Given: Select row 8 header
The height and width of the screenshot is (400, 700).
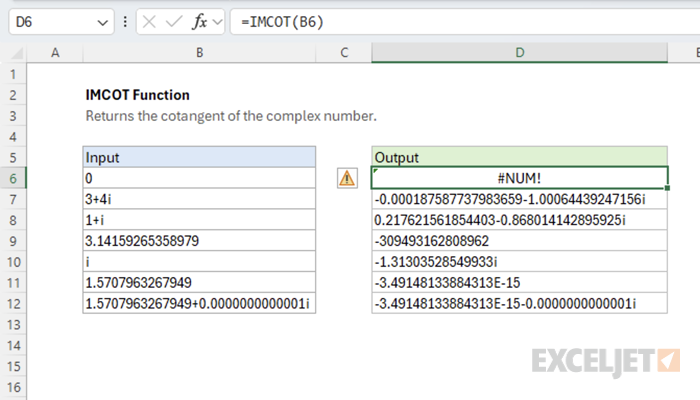Looking at the screenshot, I should point(13,220).
